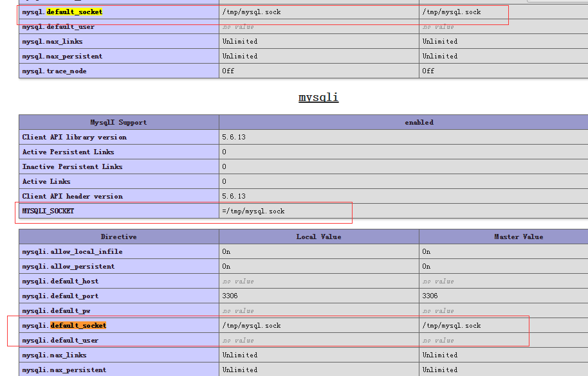The width and height of the screenshot is (588, 376).
Task: Click Client API header version value 5.6.13
Action: pos(234,196)
